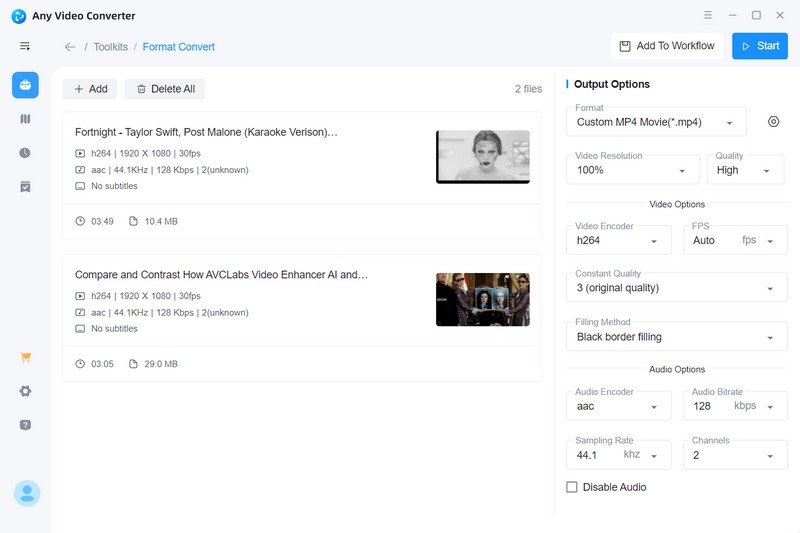Select the Compare and Contrast file title
Image resolution: width=800 pixels, height=533 pixels.
[x=221, y=274]
